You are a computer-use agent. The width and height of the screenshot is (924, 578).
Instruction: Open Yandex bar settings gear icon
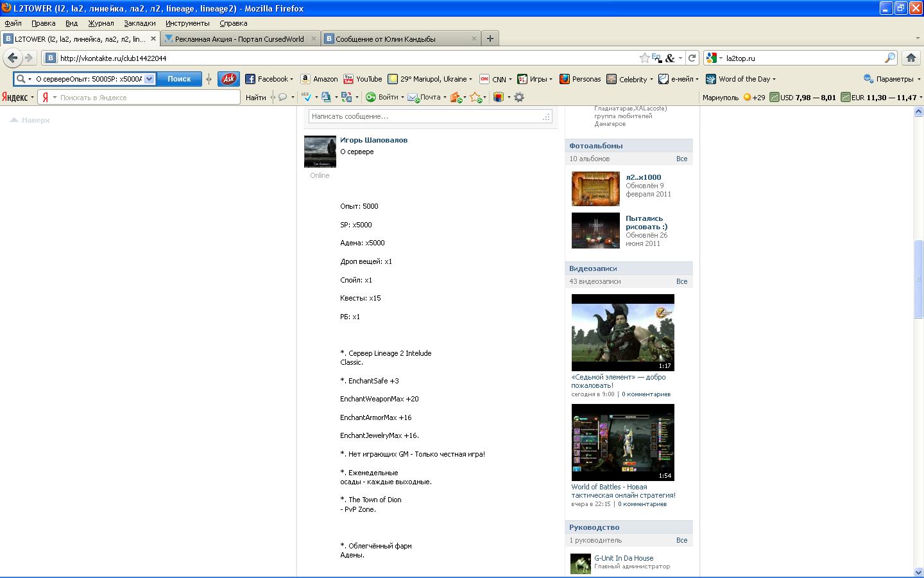(x=519, y=97)
